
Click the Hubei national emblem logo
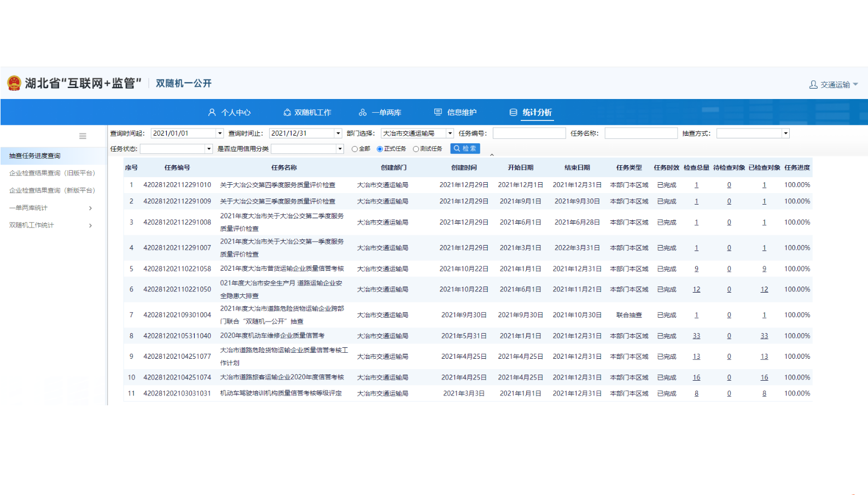pos(14,83)
